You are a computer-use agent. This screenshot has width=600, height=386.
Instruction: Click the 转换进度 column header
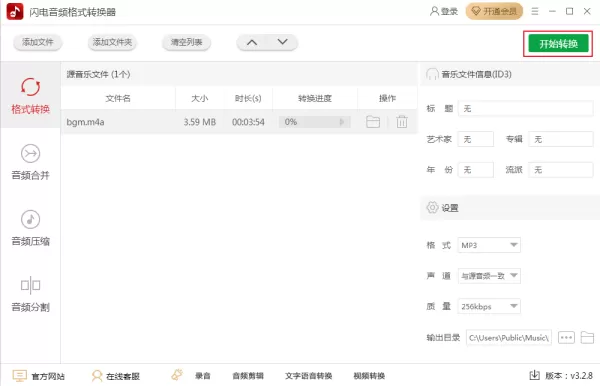(315, 99)
